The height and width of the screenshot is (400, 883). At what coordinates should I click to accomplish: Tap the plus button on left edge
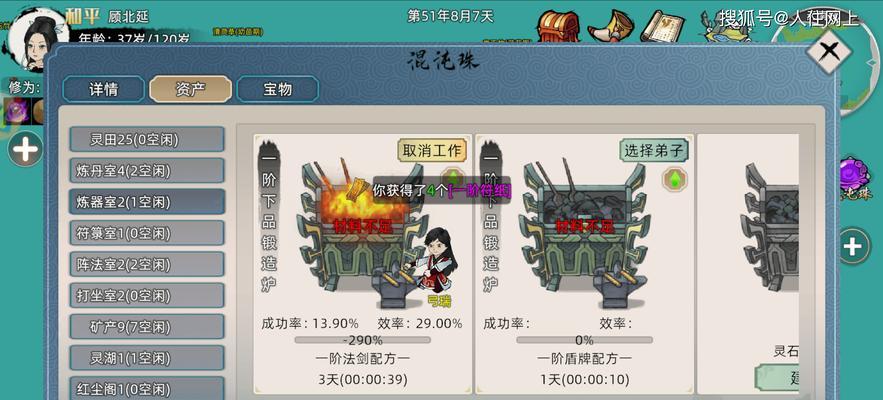coord(25,149)
